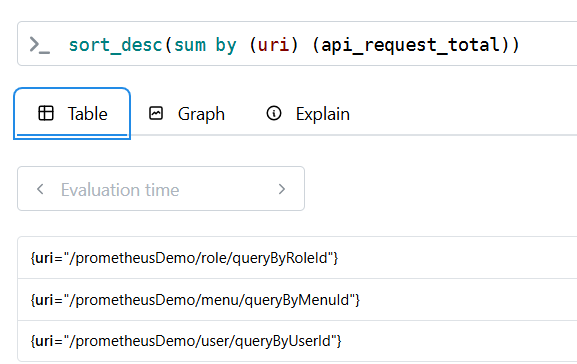The height and width of the screenshot is (364, 577).
Task: Click the Table grid icon
Action: (x=46, y=113)
